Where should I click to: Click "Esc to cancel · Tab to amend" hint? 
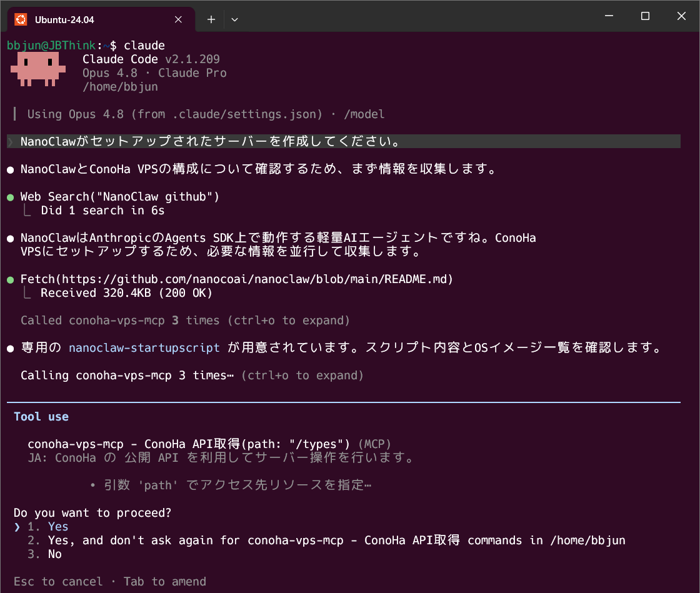click(x=110, y=581)
